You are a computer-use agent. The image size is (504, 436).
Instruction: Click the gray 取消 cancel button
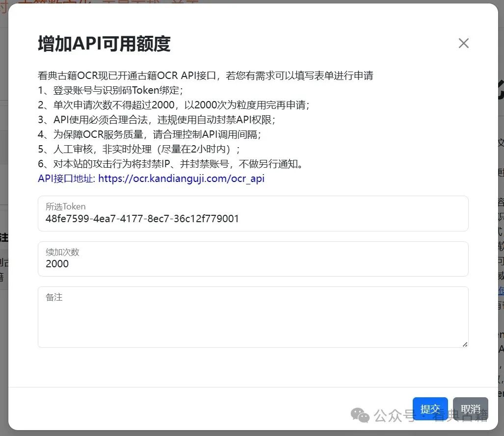click(470, 409)
